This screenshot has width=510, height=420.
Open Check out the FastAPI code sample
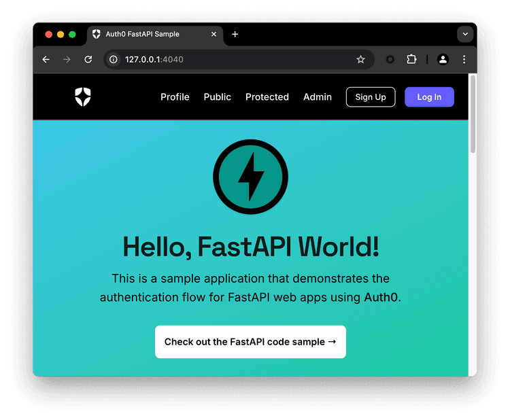(250, 342)
